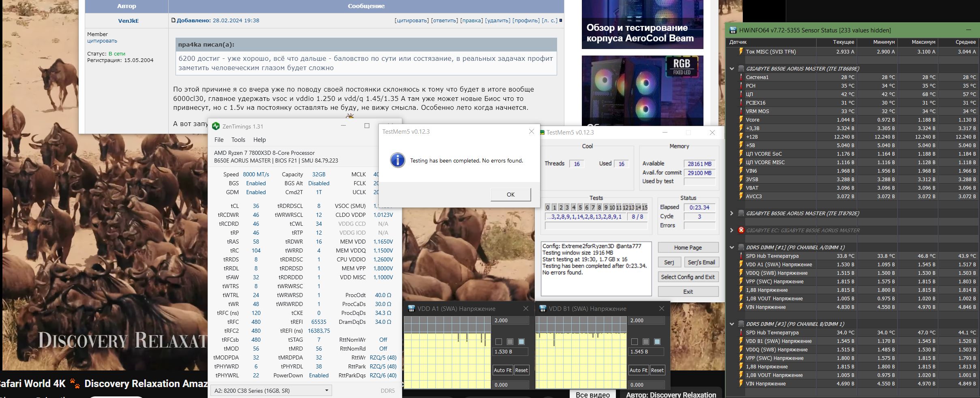Open the Tools menu in ZenTimings

pyautogui.click(x=238, y=140)
